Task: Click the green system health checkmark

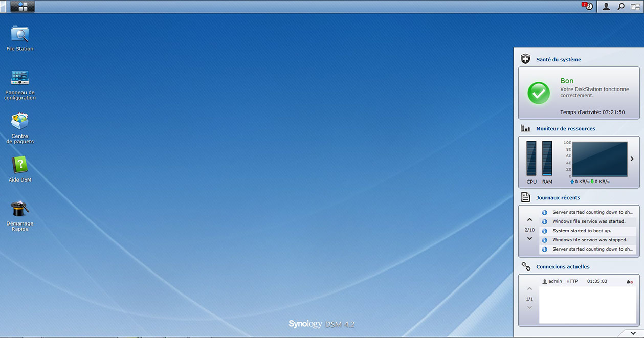Action: (539, 93)
